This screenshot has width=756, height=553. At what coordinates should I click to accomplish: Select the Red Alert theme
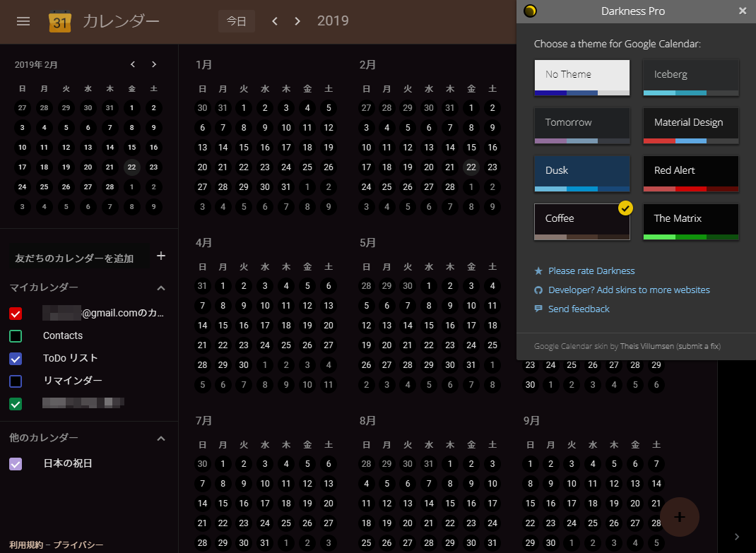pyautogui.click(x=691, y=174)
